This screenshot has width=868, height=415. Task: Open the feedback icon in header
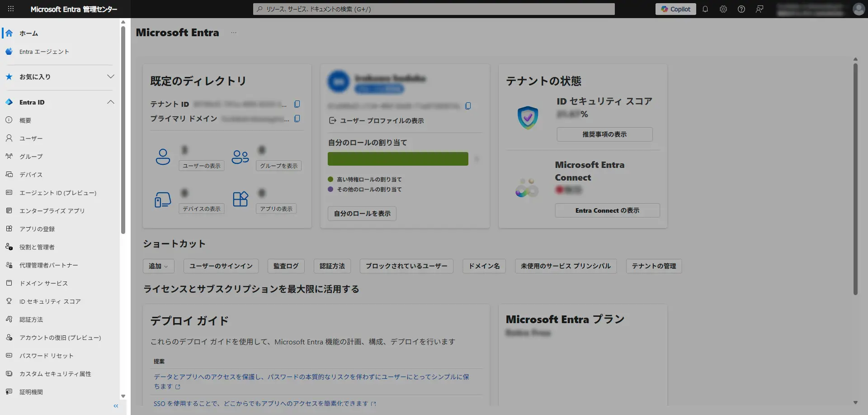[x=759, y=9]
